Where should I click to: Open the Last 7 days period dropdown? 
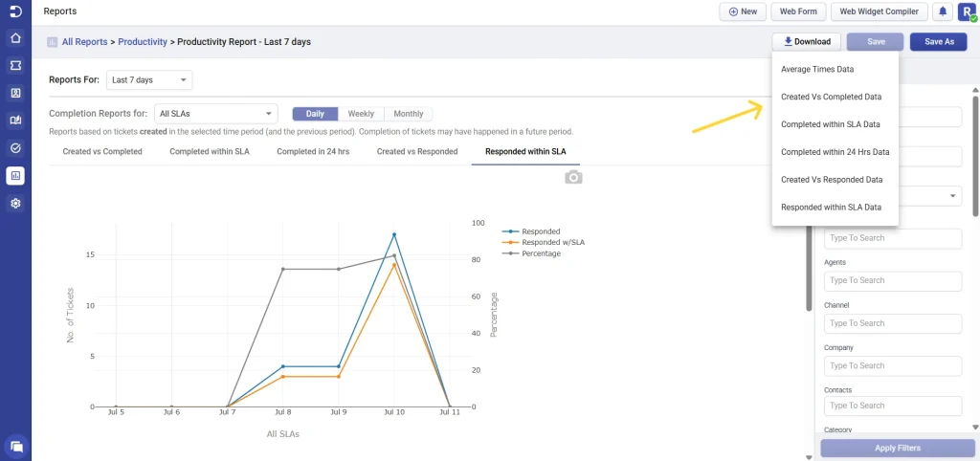(x=149, y=80)
